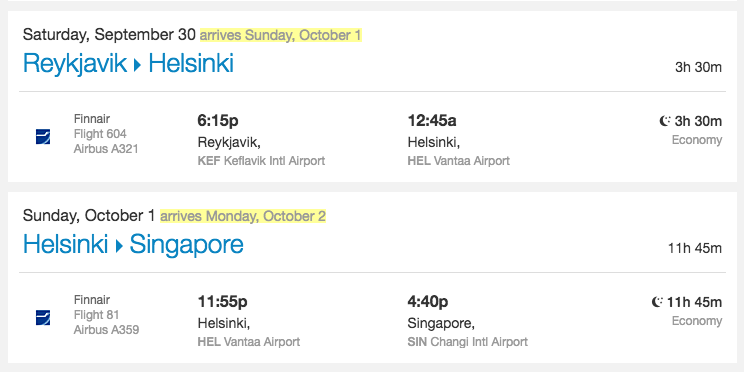Select the 'arrives Monday, October 2' highlight

[243, 216]
